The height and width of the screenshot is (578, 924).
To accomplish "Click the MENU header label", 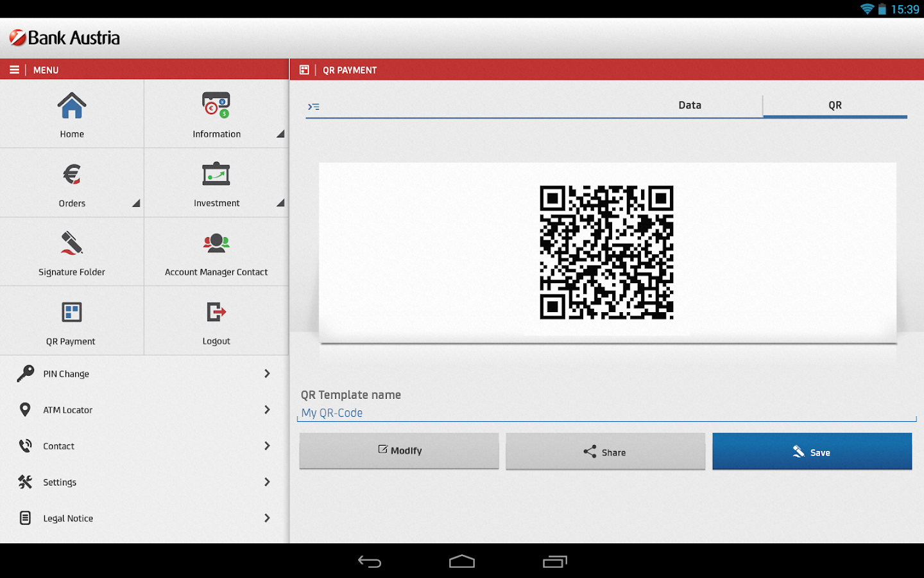I will (x=46, y=70).
